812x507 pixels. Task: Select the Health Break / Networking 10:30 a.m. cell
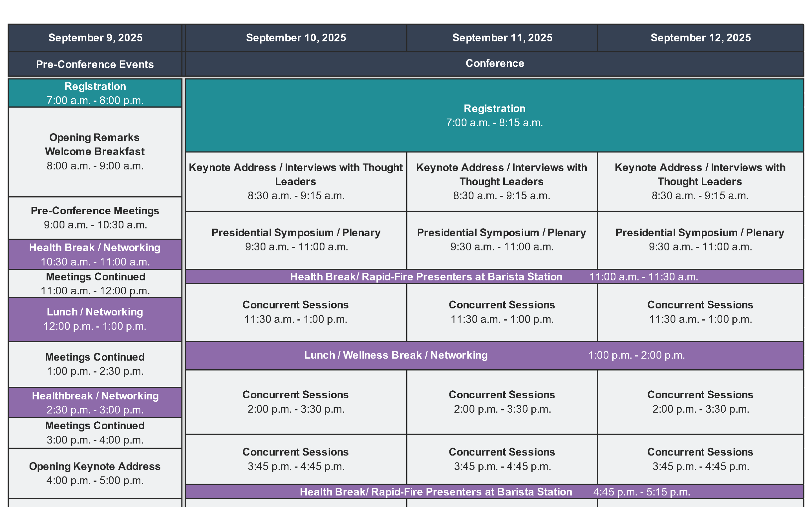95,255
